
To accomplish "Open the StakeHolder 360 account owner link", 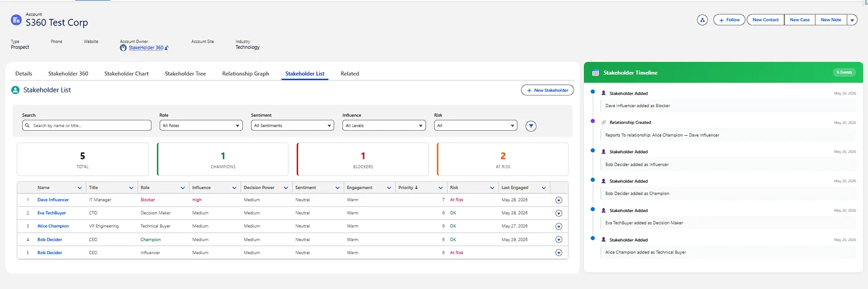I will 146,47.
